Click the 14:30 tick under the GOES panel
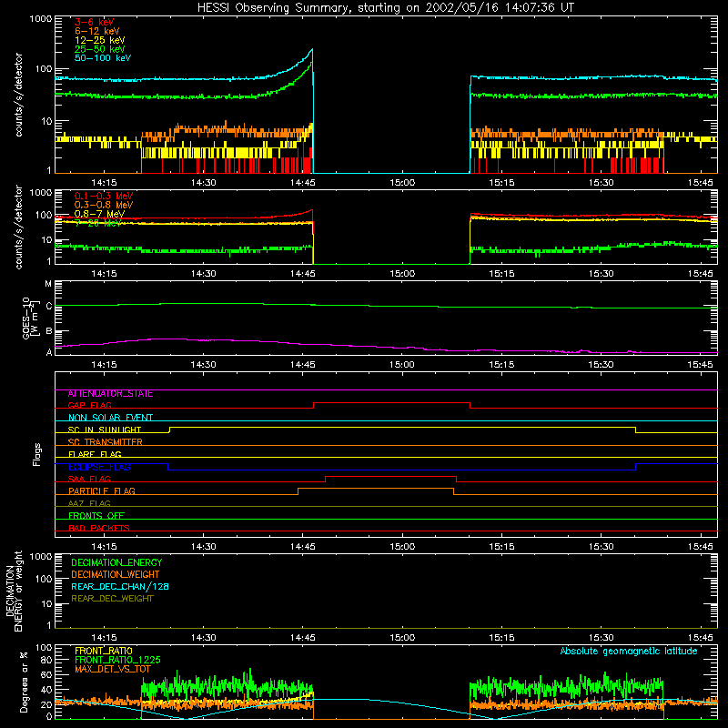 click(x=203, y=365)
